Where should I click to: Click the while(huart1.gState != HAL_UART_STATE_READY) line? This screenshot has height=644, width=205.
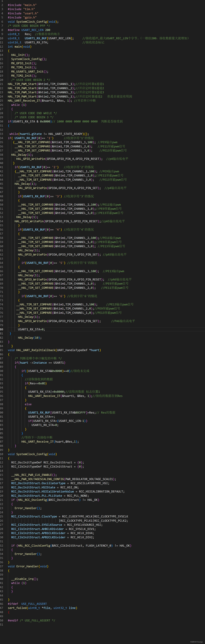[x=49, y=134]
